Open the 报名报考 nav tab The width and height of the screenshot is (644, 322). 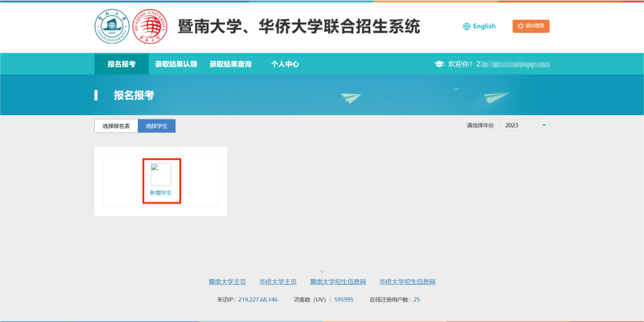pyautogui.click(x=121, y=64)
